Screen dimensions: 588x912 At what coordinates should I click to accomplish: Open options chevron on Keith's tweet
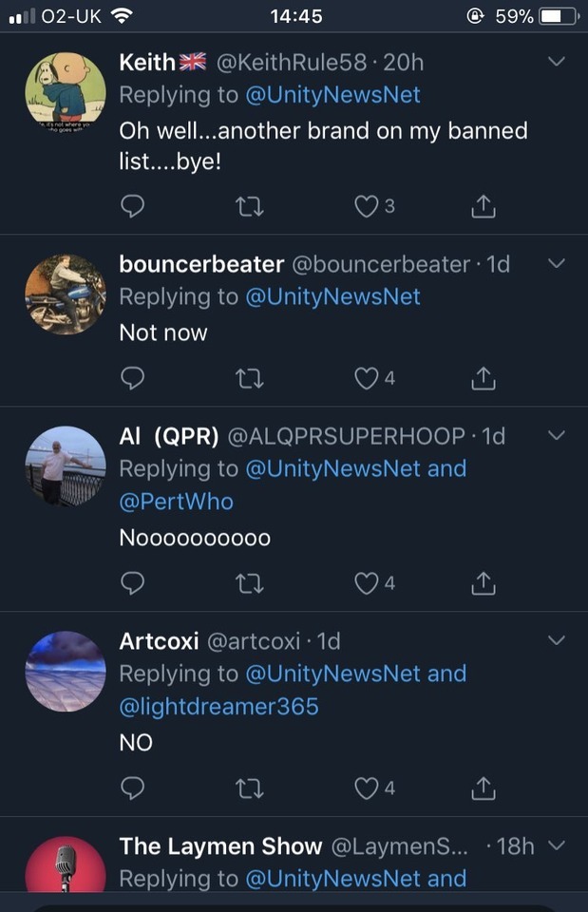pos(557,62)
